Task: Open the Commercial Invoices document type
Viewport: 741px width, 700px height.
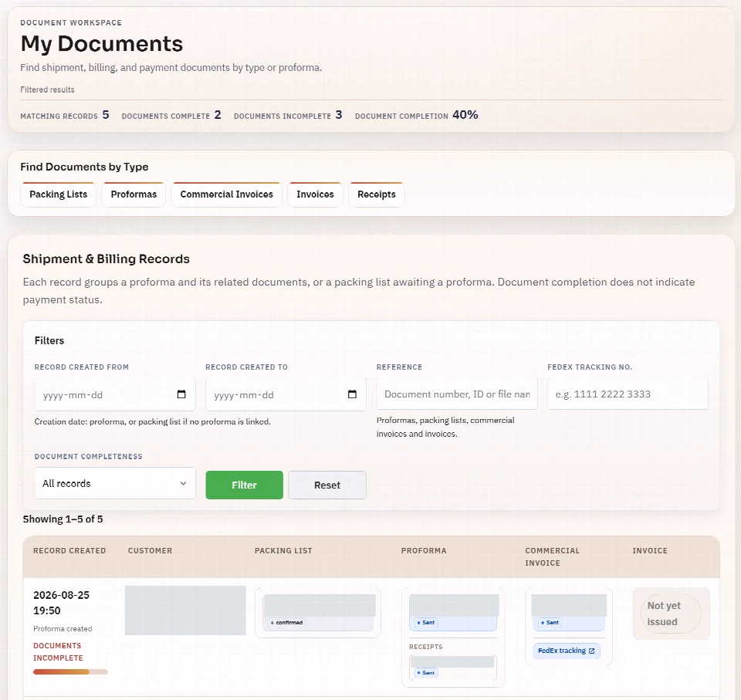Action: (226, 194)
